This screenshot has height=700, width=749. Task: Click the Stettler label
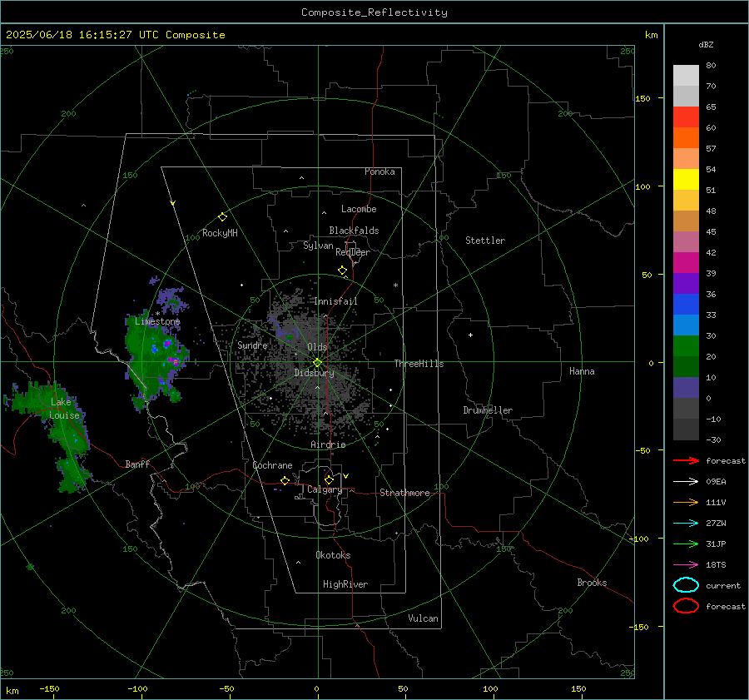(485, 241)
